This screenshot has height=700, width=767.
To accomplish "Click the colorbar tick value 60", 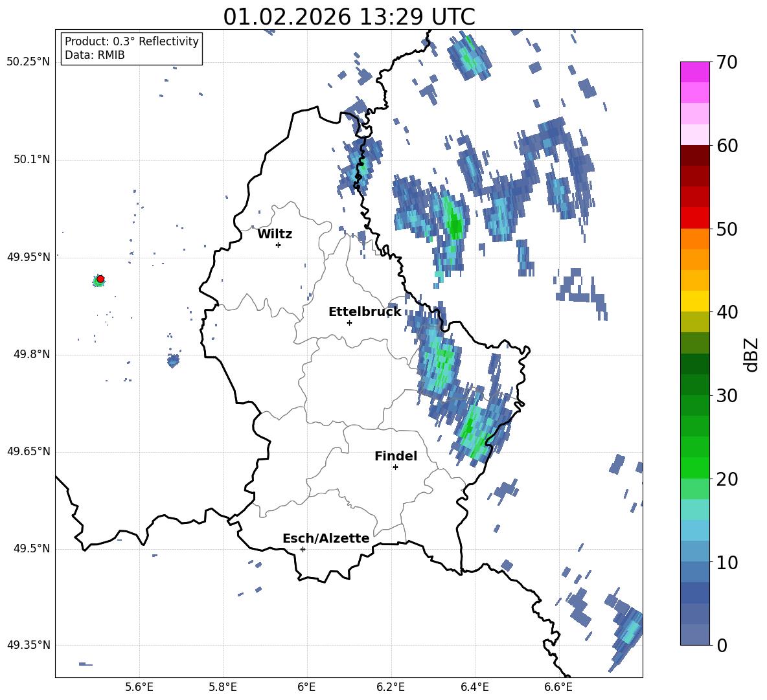I will point(727,146).
